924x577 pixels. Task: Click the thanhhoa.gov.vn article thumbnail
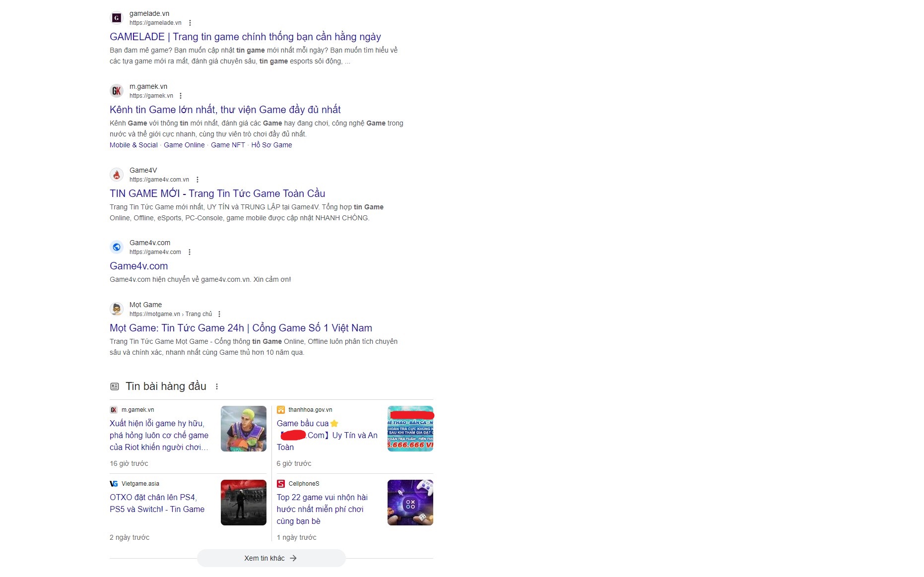point(410,429)
